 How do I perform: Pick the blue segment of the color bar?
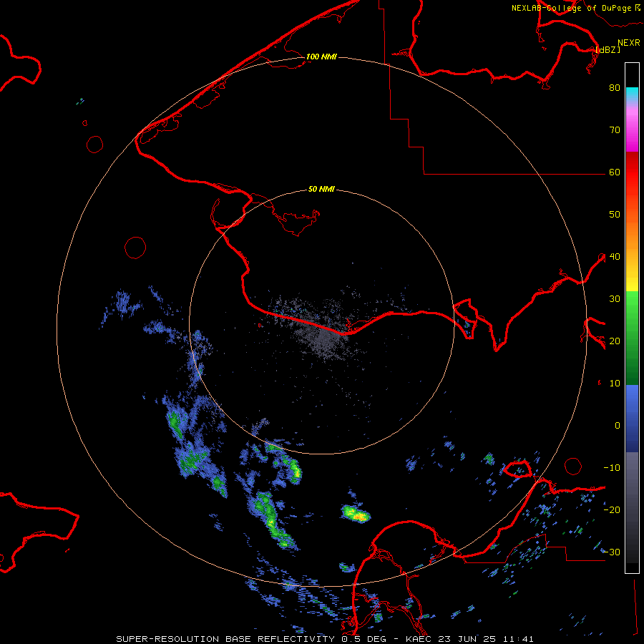[x=632, y=419]
